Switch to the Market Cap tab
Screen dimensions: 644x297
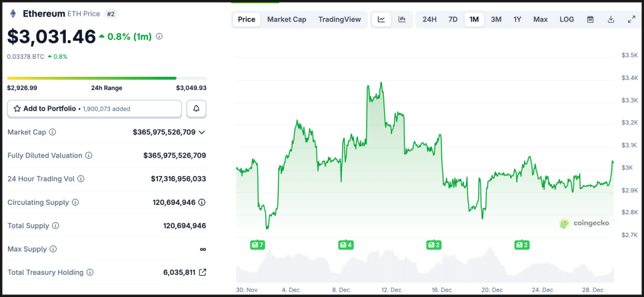287,19
